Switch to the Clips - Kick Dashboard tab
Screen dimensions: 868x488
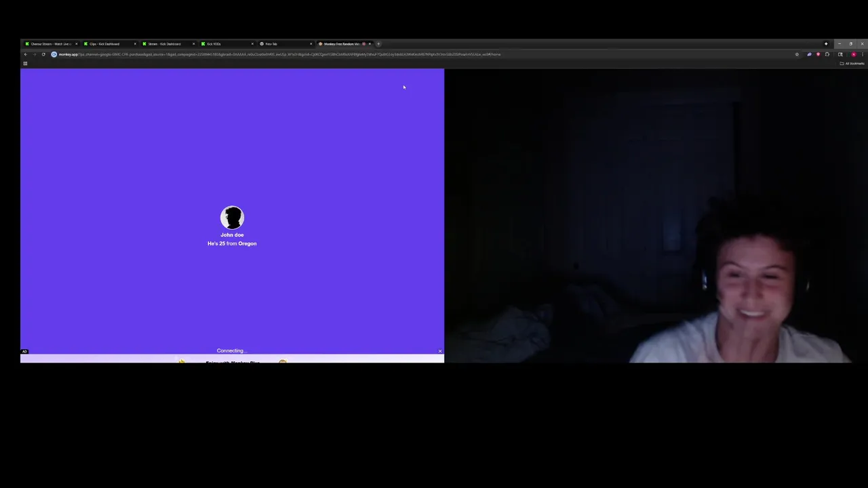(109, 44)
